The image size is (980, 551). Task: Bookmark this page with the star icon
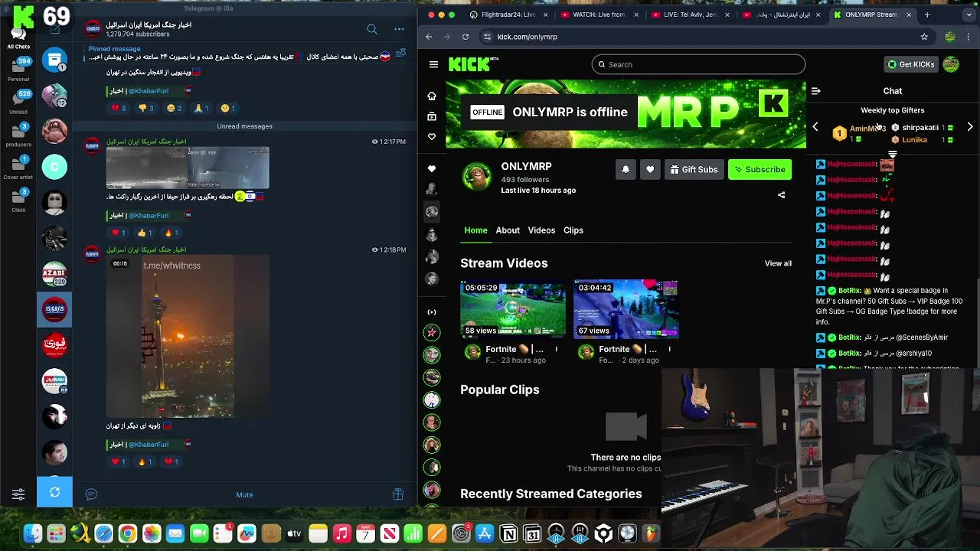point(924,37)
